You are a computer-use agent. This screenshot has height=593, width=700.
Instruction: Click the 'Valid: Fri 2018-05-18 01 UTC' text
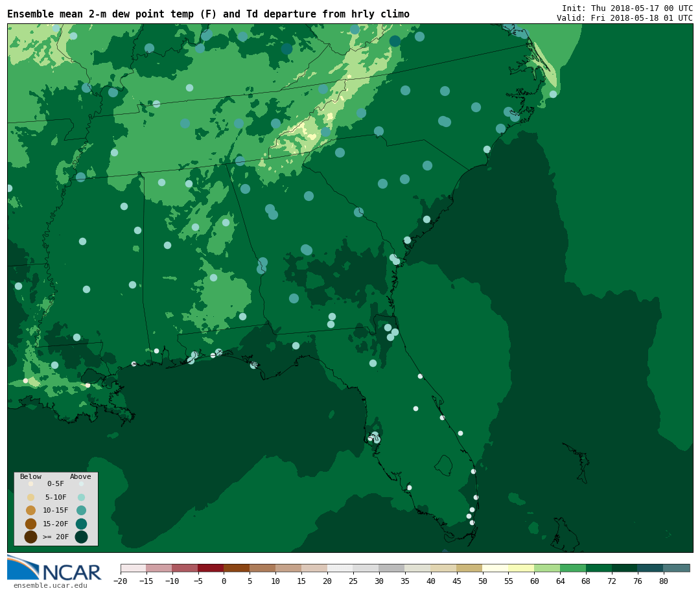[x=625, y=18]
